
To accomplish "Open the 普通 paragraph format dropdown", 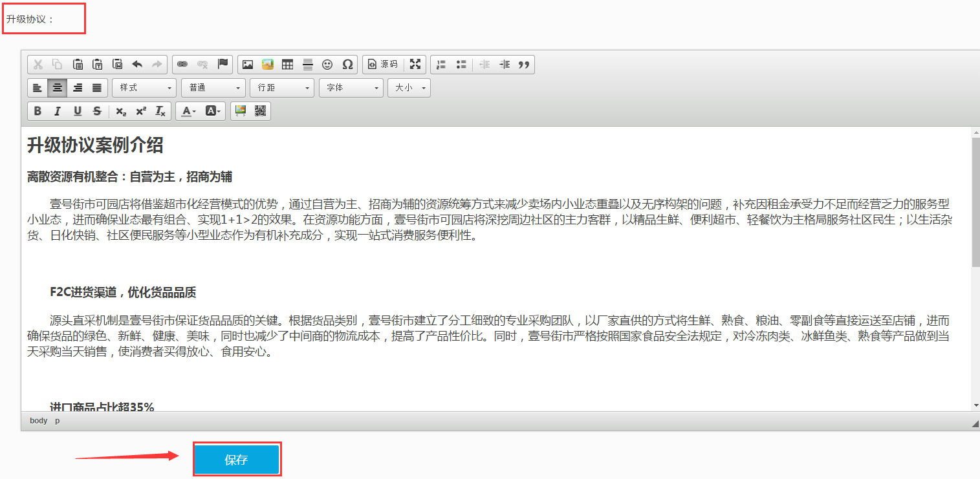I will [213, 87].
